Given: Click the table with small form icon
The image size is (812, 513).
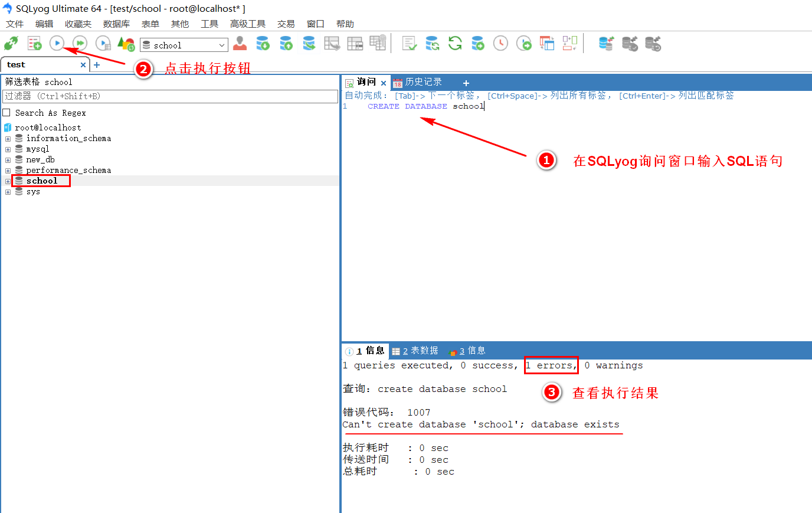Looking at the screenshot, I should tap(355, 44).
